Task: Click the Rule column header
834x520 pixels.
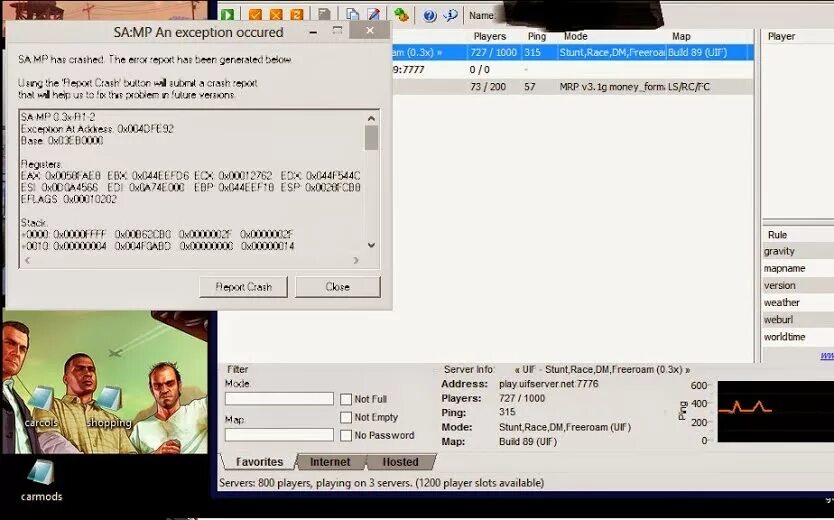Action: [777, 234]
